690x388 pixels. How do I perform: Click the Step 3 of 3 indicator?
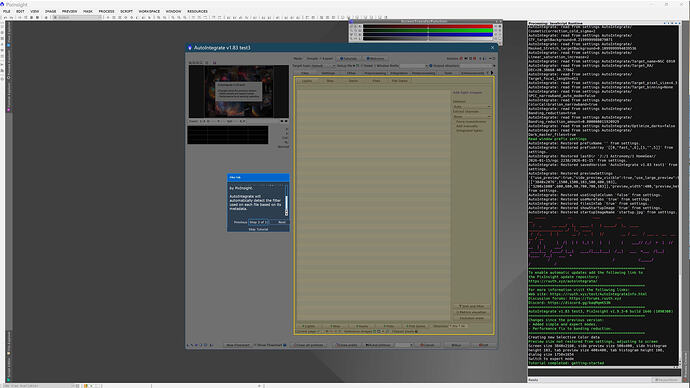258,222
